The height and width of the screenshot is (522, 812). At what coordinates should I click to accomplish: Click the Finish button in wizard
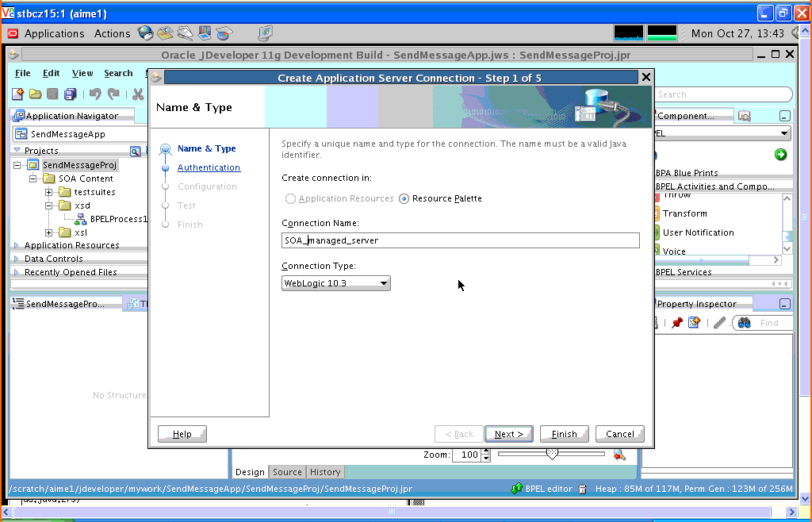coord(564,434)
